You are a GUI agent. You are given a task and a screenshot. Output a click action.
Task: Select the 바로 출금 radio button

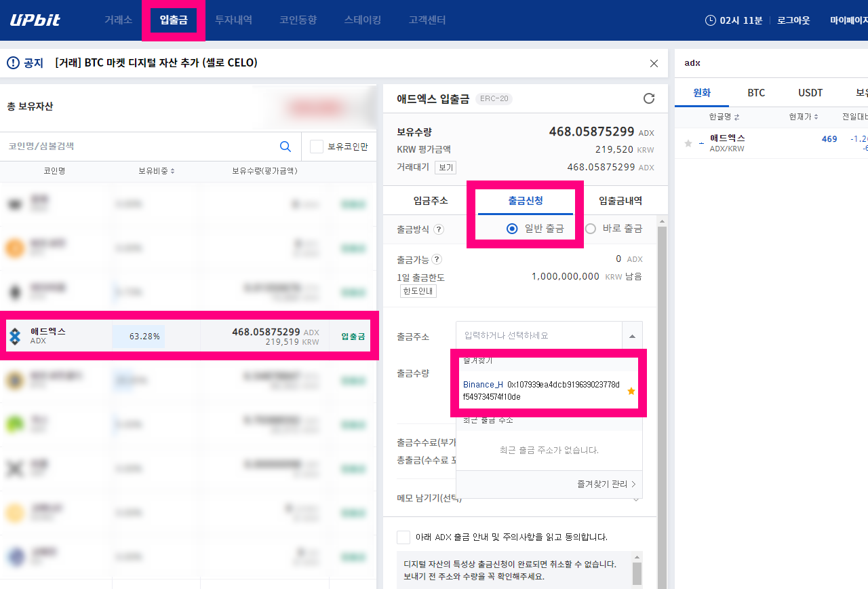590,229
